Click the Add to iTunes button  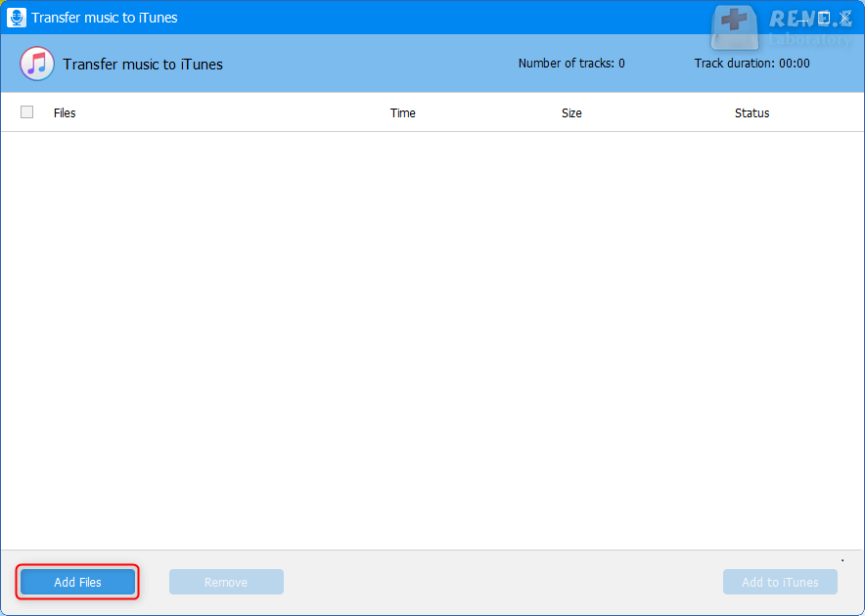pos(780,582)
